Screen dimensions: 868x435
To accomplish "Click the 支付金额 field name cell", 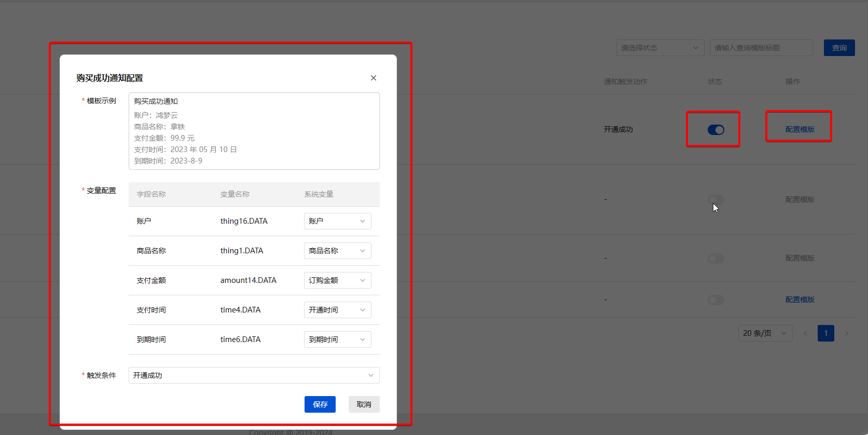I will (x=151, y=280).
